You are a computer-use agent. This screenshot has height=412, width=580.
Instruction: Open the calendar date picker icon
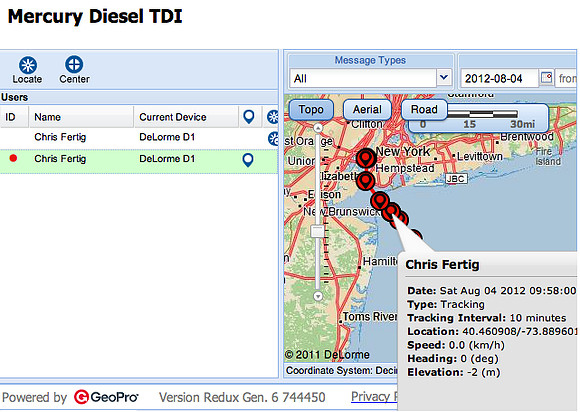(x=546, y=78)
